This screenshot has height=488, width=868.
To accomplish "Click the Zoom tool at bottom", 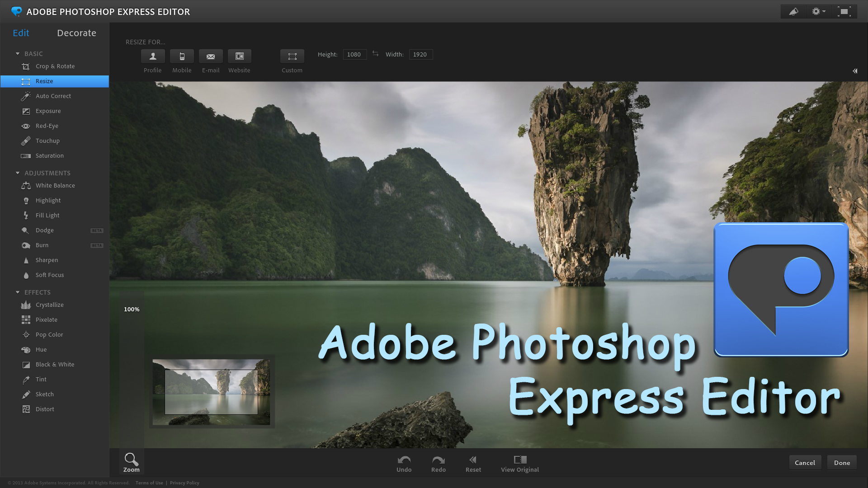I will 131,462.
